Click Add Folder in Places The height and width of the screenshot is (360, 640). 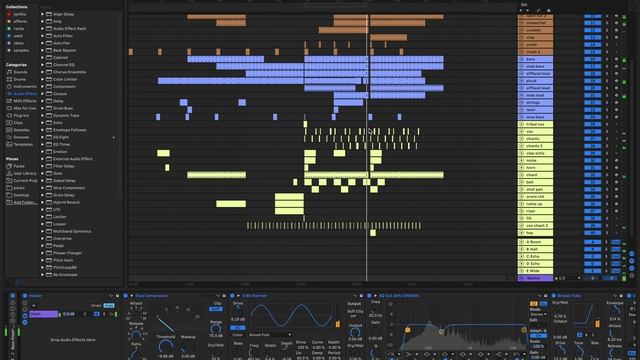point(22,202)
